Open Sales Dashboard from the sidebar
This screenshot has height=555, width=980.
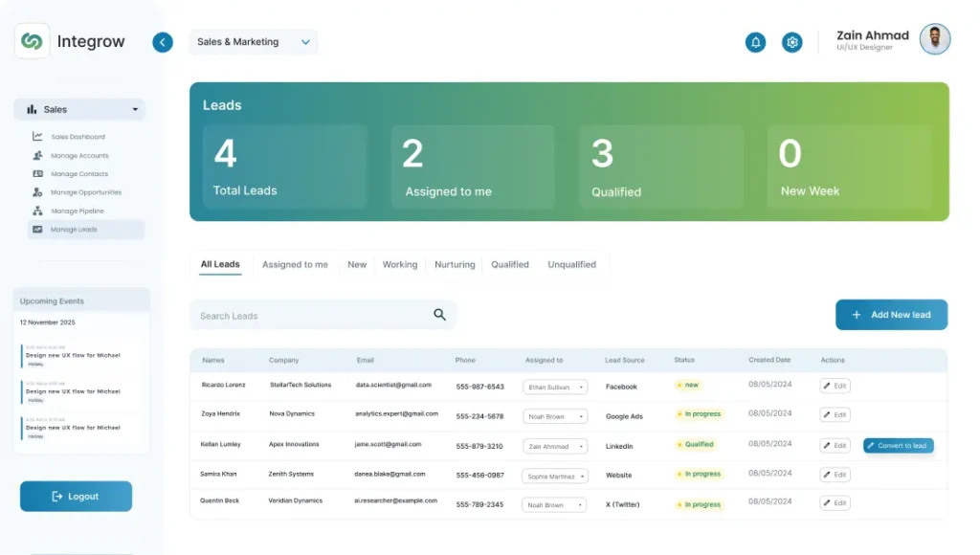pyautogui.click(x=78, y=137)
